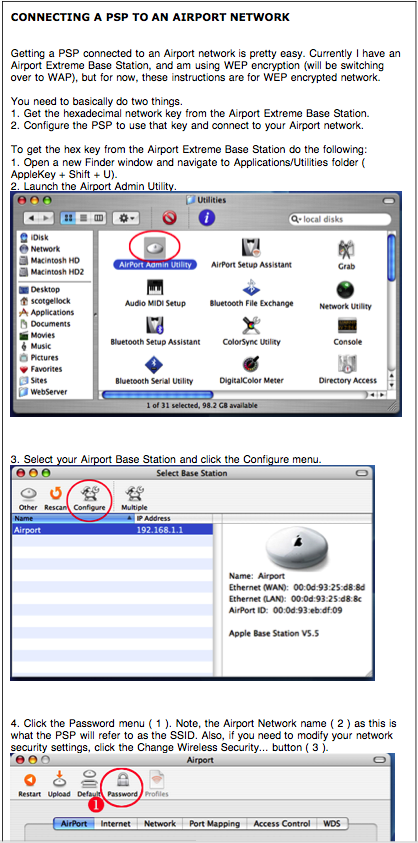Switch to the AirPort tab
Viewport: 418px width, 843px height.
coord(74,824)
